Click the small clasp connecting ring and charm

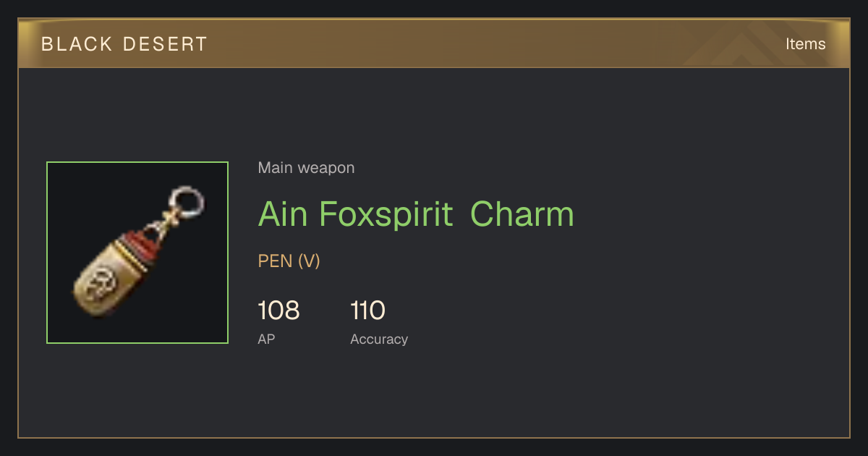[164, 221]
